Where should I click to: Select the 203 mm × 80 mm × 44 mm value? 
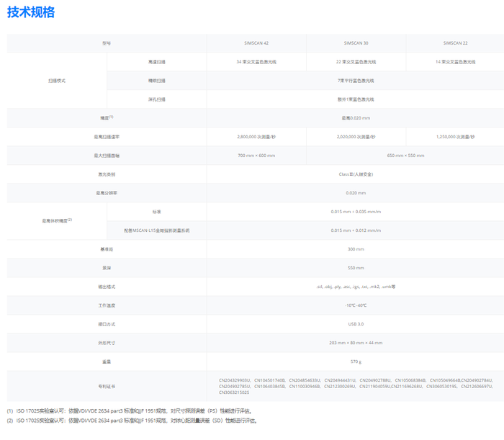(x=356, y=343)
